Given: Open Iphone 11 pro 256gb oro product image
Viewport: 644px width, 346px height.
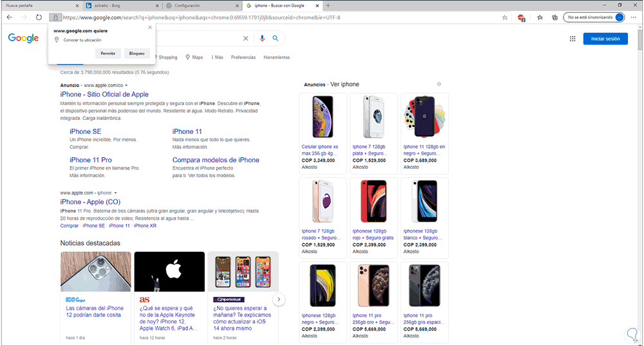Looking at the screenshot, I should tap(374, 285).
